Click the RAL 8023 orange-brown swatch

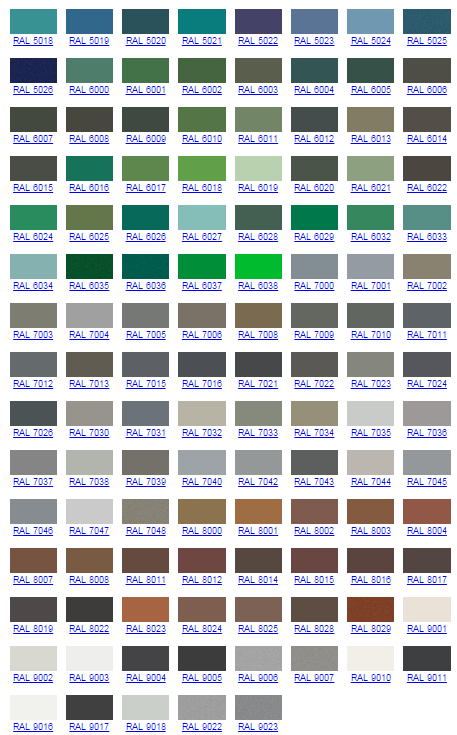[146, 609]
